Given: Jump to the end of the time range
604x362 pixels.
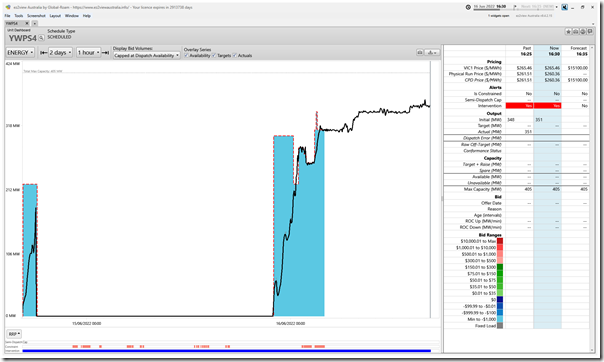Looking at the screenshot, I should point(105,53).
